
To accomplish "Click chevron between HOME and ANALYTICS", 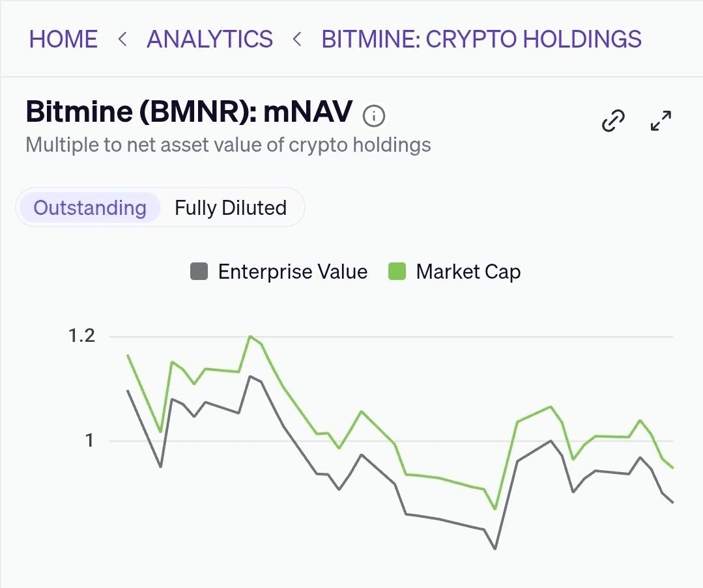I will click(122, 39).
